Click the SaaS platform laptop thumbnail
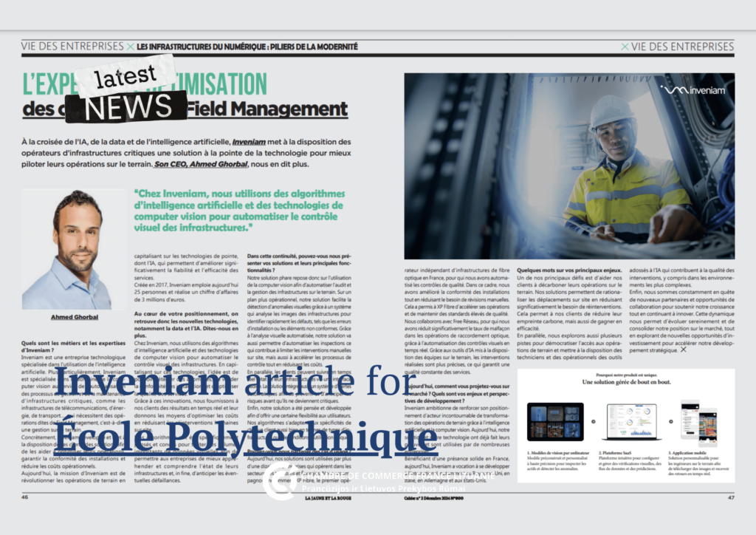 (632, 422)
